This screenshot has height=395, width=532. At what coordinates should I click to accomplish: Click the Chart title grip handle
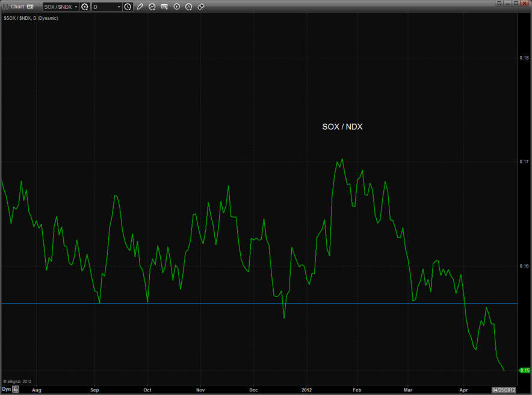pos(5,7)
